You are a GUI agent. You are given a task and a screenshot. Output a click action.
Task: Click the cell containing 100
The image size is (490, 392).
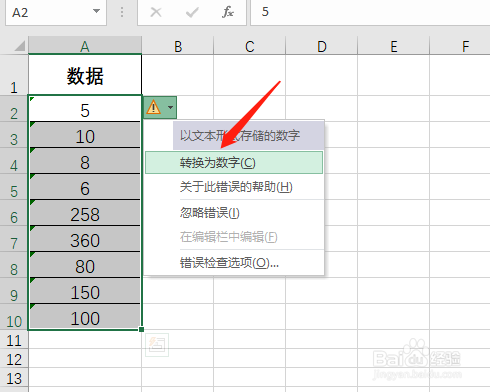(85, 317)
